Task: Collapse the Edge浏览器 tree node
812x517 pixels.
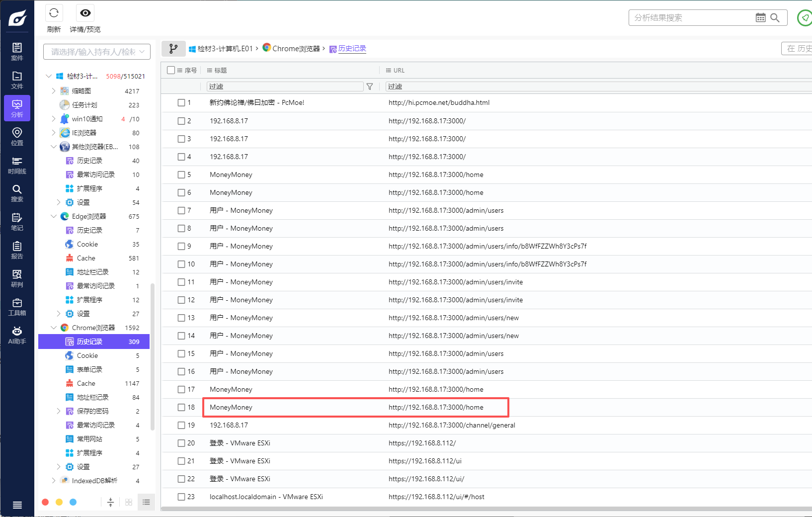Action: [x=54, y=216]
